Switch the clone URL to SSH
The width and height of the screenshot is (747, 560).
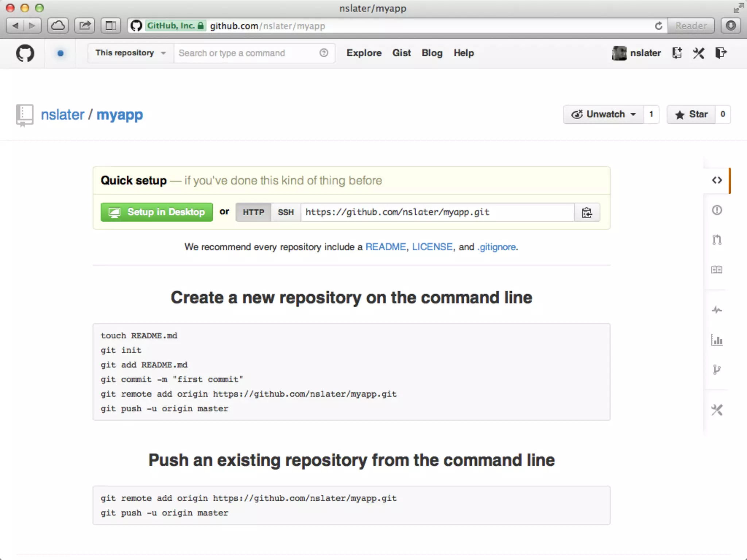coord(286,212)
